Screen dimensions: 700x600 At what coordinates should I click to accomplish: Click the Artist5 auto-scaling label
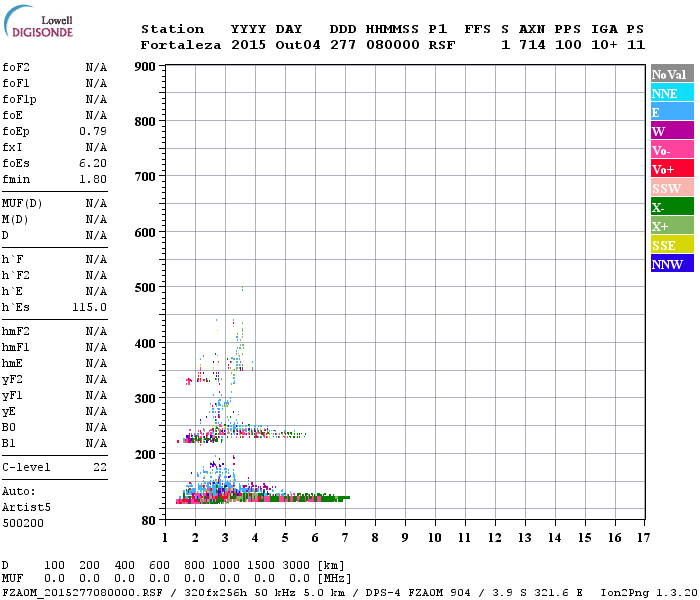coord(23,507)
